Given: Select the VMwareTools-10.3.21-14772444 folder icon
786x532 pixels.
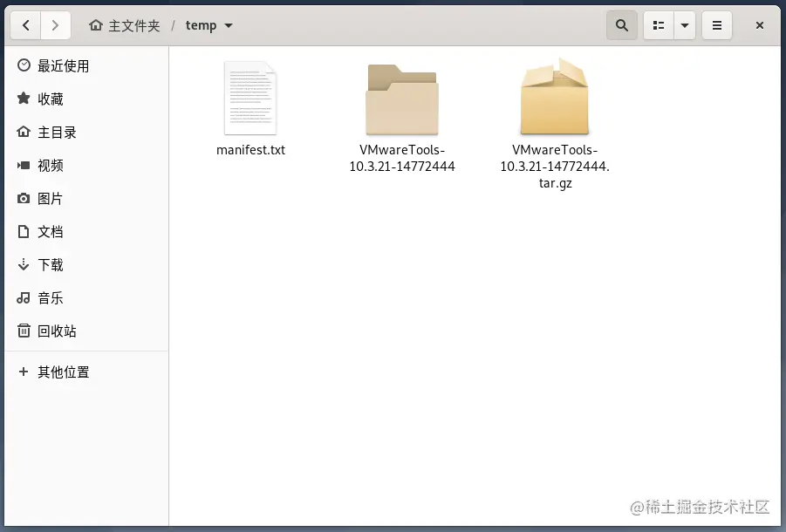Looking at the screenshot, I should click(402, 99).
